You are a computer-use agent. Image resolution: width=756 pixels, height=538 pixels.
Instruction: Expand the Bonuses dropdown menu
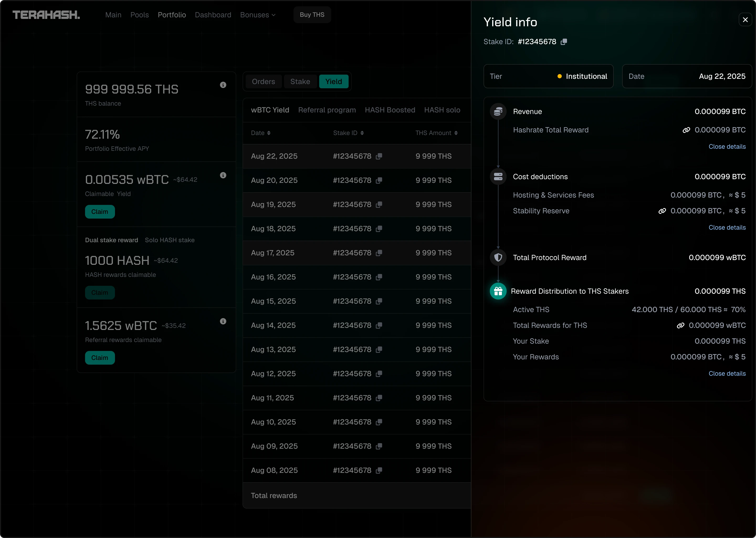point(258,15)
